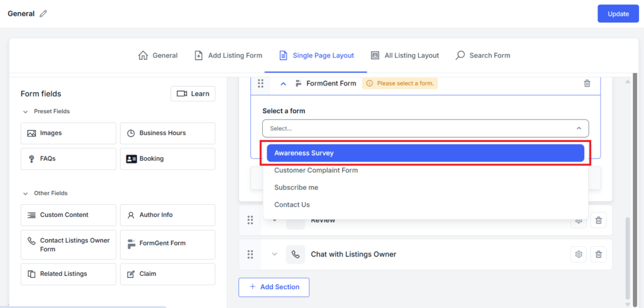Choose Awareness Survey from the form list
The image size is (644, 308).
[x=425, y=153]
